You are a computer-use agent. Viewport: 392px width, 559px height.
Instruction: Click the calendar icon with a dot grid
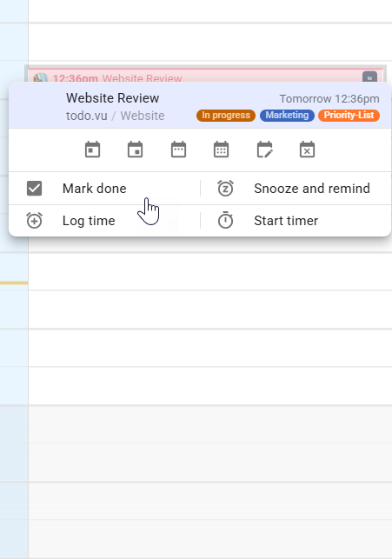tap(222, 150)
